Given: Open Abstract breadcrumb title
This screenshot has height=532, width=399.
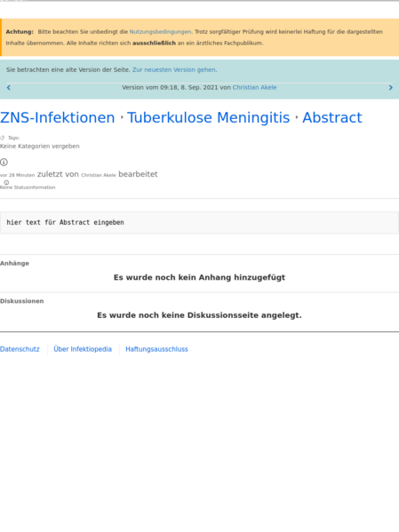Looking at the screenshot, I should pos(332,118).
